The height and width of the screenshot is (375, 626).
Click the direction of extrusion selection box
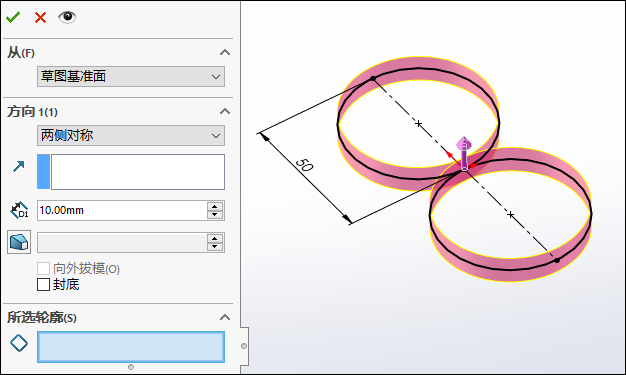tap(131, 172)
